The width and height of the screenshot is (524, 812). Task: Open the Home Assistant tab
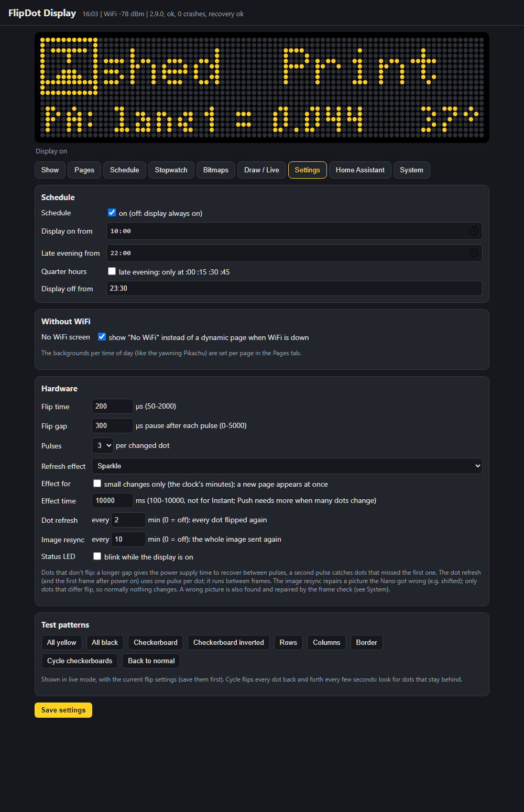pyautogui.click(x=360, y=170)
